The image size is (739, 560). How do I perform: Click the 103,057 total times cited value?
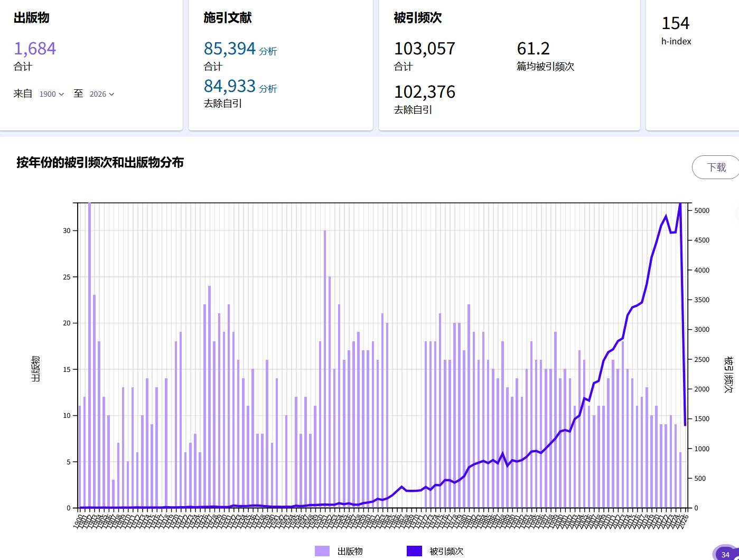coord(424,49)
